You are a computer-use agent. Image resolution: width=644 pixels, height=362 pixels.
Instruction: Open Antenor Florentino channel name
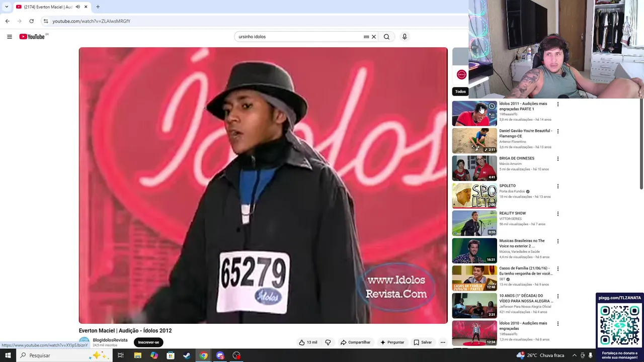tap(513, 142)
